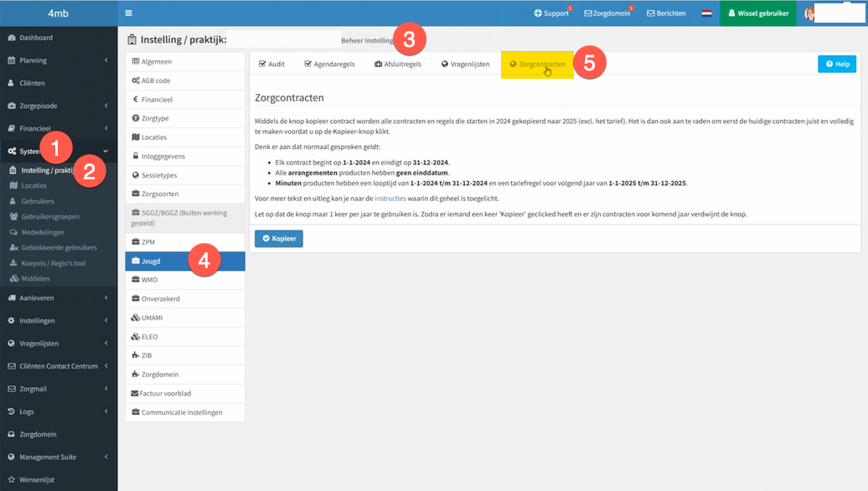Click the Dutch flag language icon
The height and width of the screenshot is (491, 868).
click(x=707, y=13)
